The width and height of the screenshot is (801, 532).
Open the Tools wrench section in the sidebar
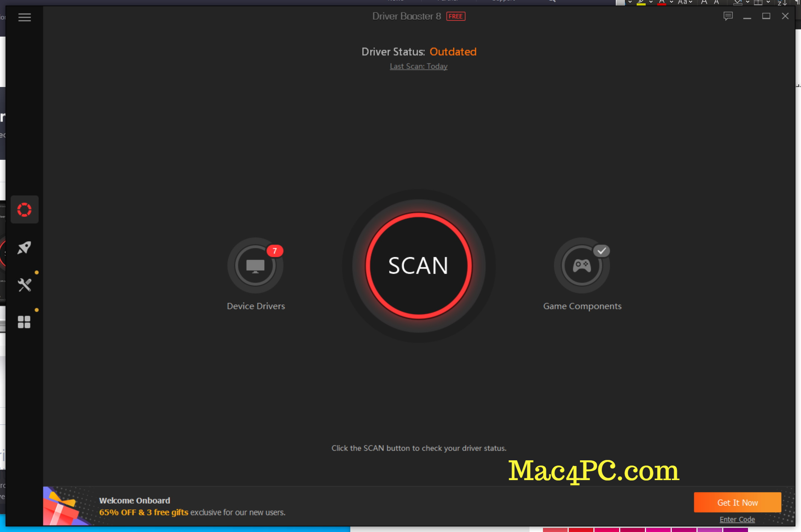pyautogui.click(x=24, y=285)
